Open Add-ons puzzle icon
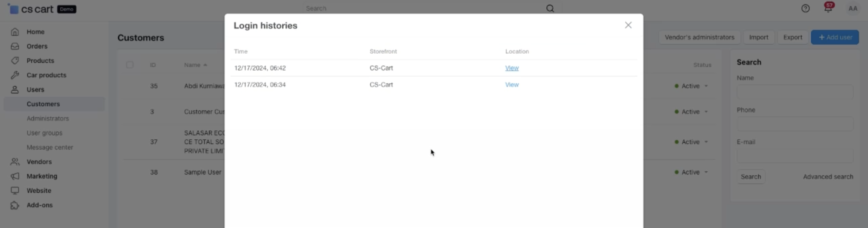Screen dimensions: 868x228 15,205
